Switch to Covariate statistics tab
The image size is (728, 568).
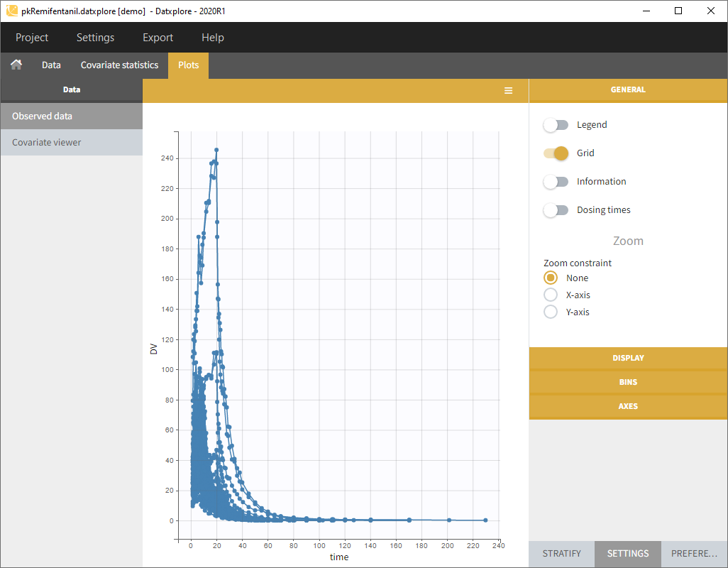point(119,65)
